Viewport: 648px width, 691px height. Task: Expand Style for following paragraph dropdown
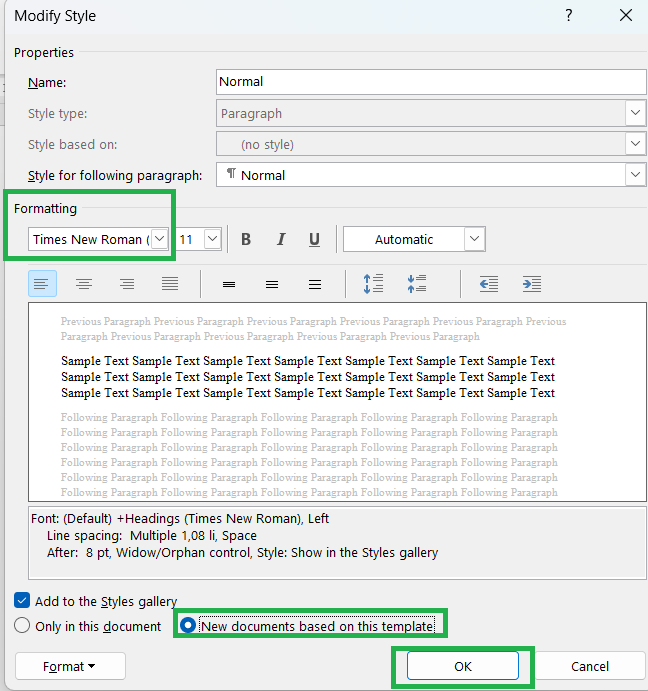tap(635, 175)
